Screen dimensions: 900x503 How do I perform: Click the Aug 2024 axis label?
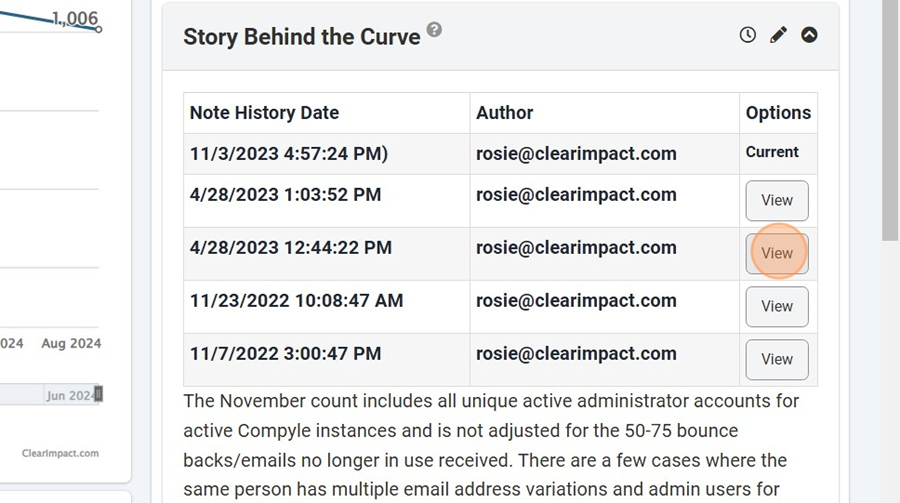71,343
